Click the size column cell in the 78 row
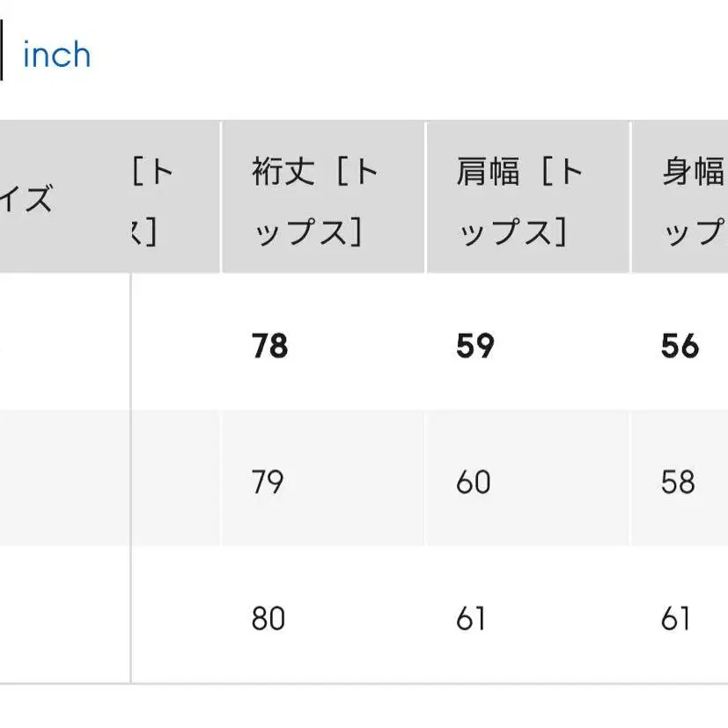The image size is (728, 728). pyautogui.click(x=62, y=346)
